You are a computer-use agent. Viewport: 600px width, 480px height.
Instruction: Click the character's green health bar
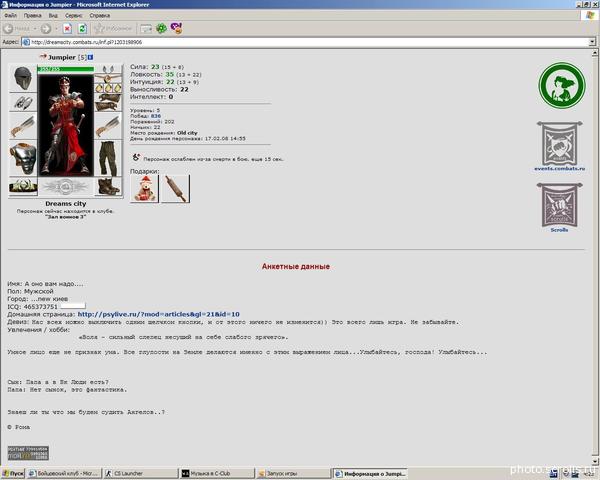tap(66, 69)
